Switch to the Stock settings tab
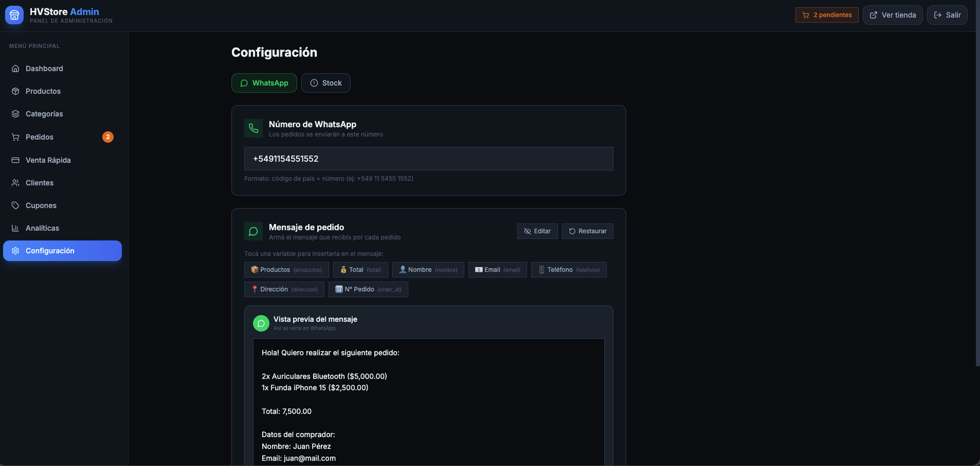Screen dimensions: 980x466 (x=326, y=83)
